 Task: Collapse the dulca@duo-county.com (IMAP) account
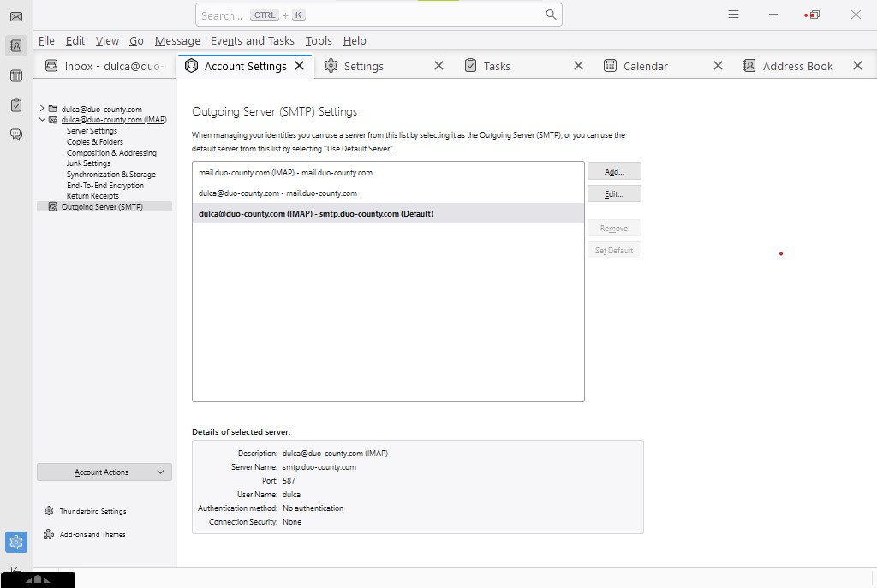click(x=42, y=120)
